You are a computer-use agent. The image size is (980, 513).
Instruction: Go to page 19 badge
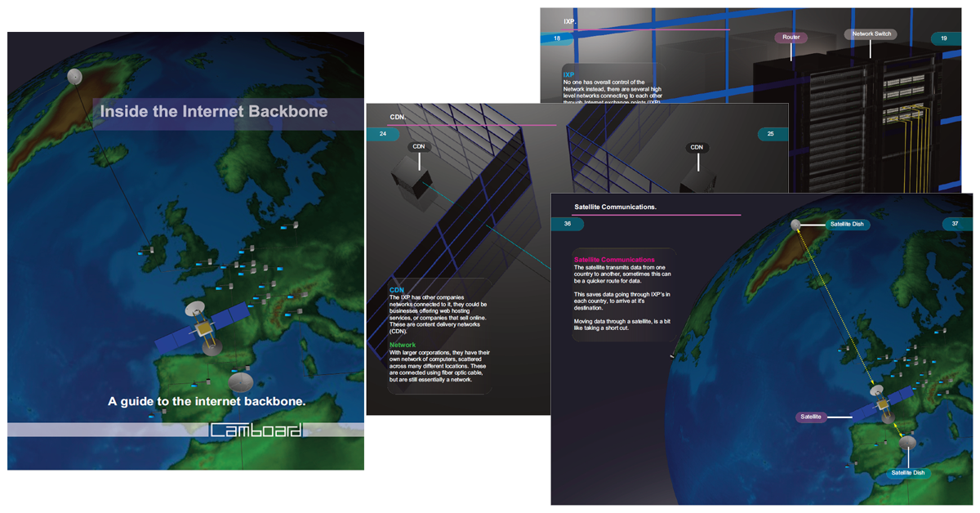pos(947,38)
